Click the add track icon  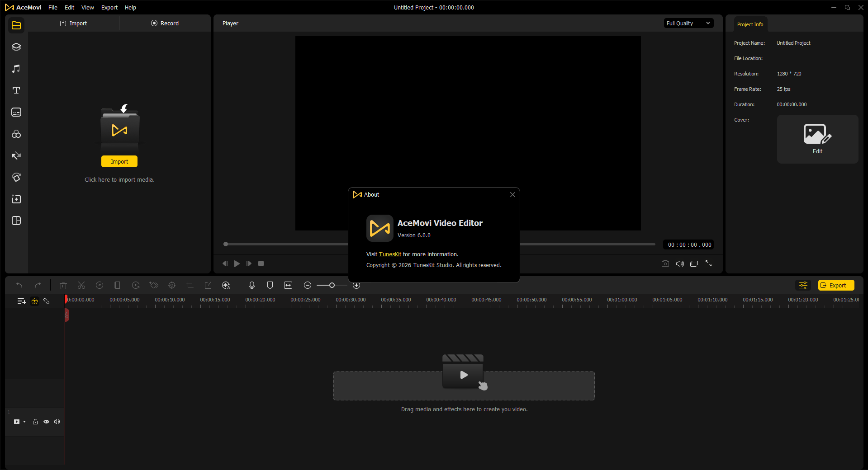[22, 301]
